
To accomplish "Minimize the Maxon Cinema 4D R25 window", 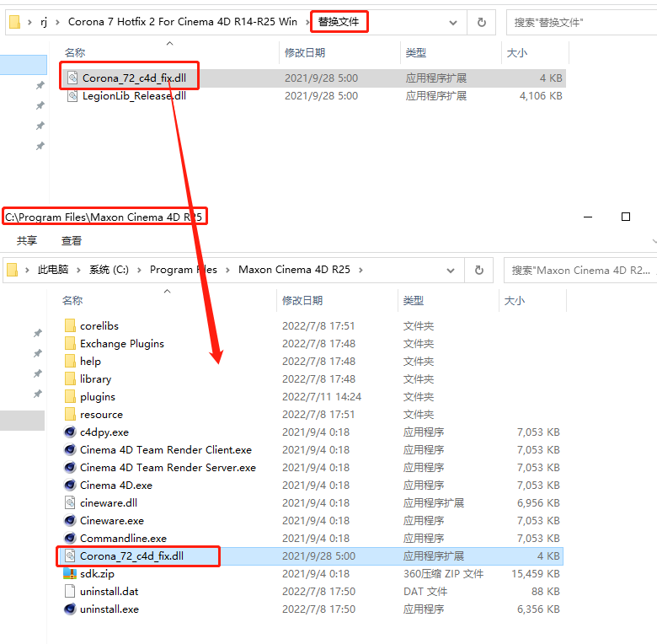I will (588, 217).
